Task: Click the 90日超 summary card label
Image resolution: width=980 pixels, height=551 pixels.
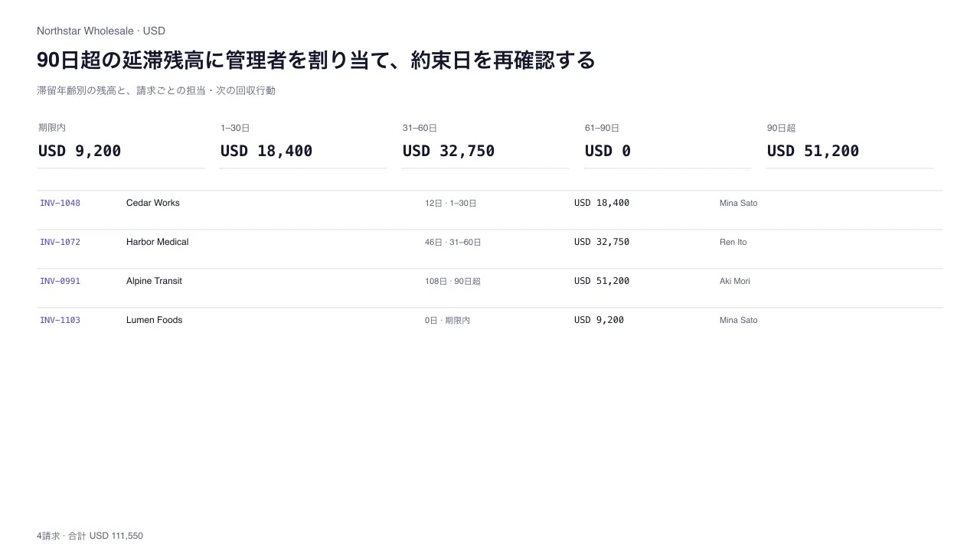Action: (x=781, y=128)
